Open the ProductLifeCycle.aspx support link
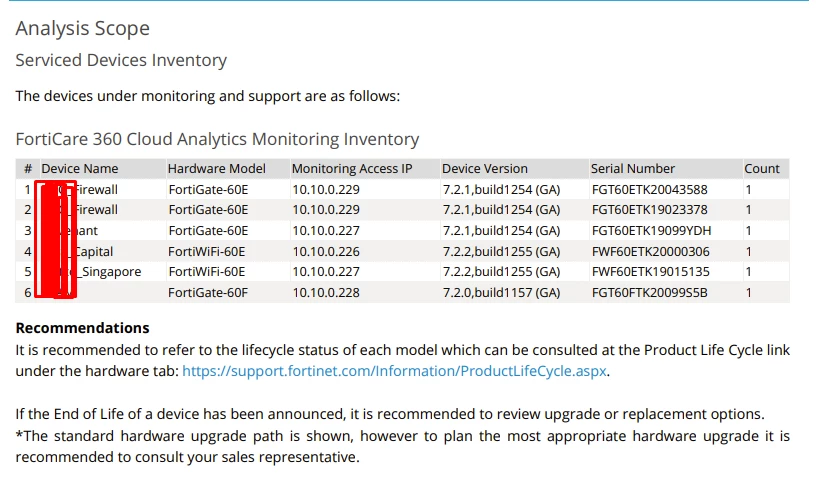This screenshot has width=819, height=486. [394, 371]
